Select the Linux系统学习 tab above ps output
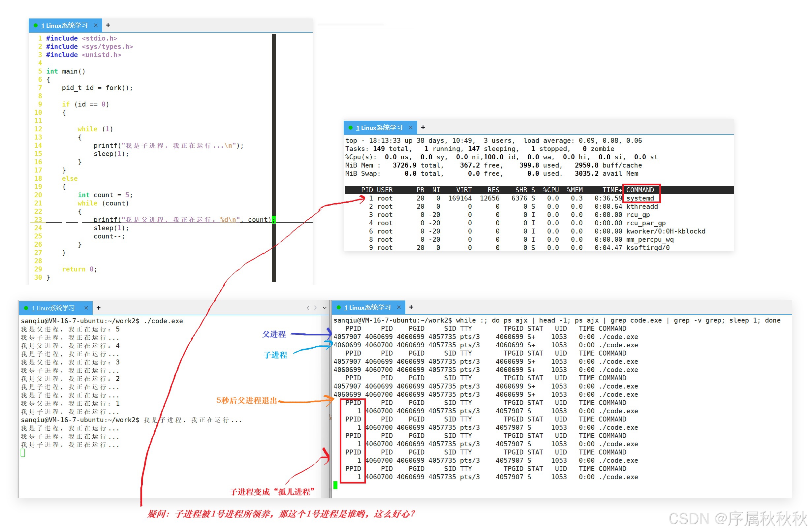This screenshot has height=532, width=809. click(367, 307)
